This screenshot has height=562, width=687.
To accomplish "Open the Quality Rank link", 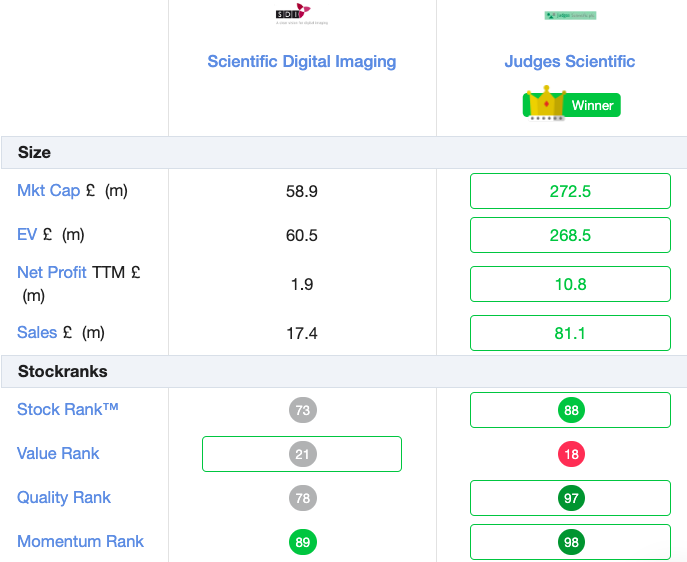I will pyautogui.click(x=64, y=498).
